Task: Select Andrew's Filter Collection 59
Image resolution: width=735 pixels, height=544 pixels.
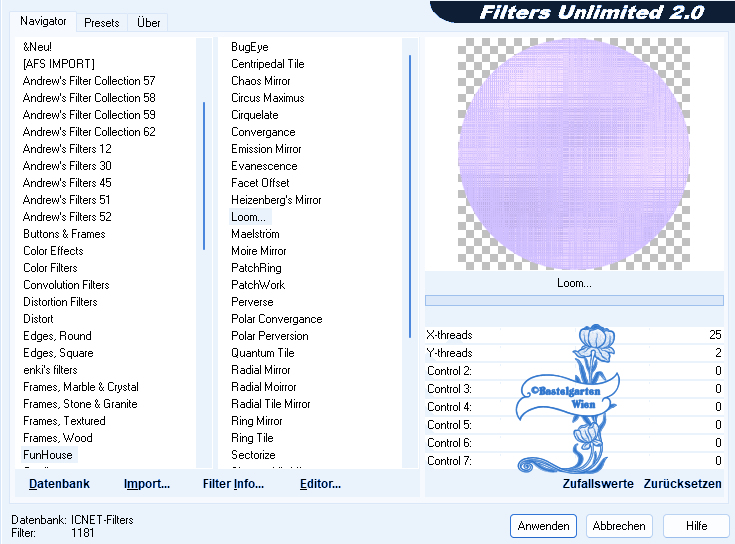Action: (x=89, y=115)
